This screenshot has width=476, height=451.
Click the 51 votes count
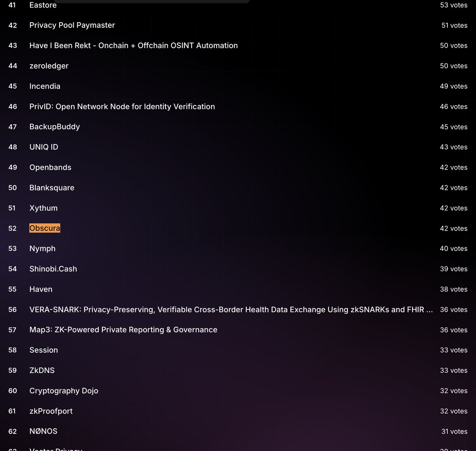pyautogui.click(x=455, y=25)
